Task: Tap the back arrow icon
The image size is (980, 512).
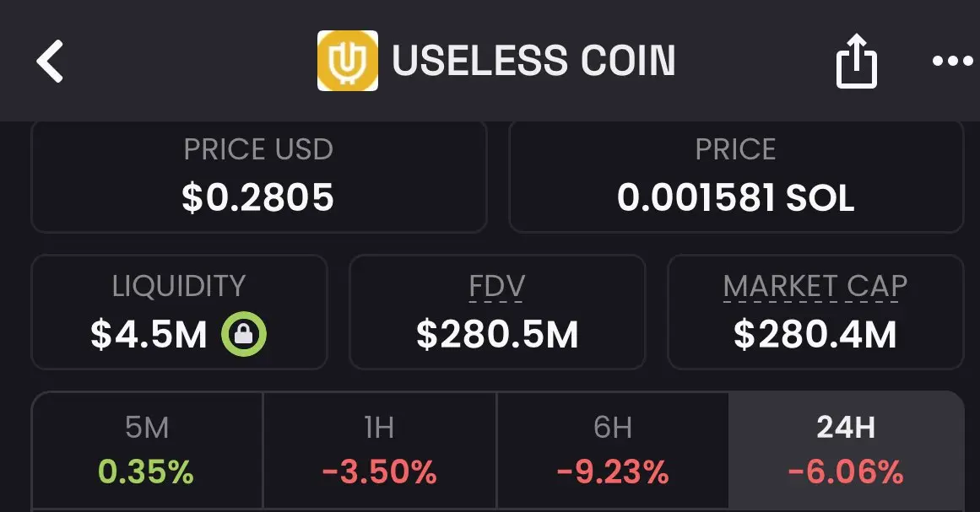Action: click(50, 62)
